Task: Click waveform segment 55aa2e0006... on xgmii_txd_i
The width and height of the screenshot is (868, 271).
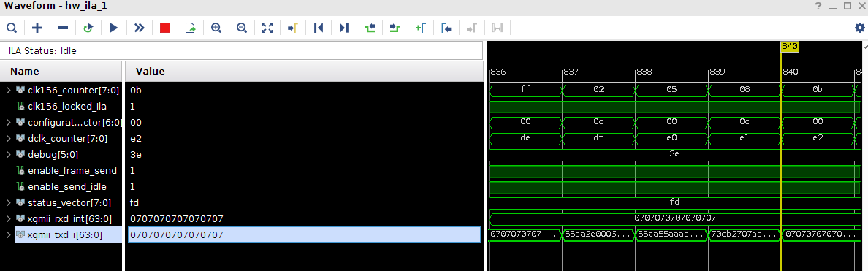Action: point(599,234)
